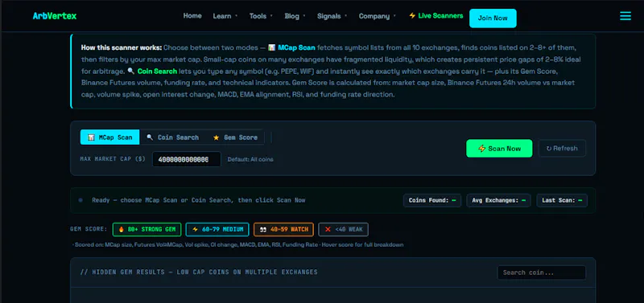
Task: Switch to the Coin Search tab
Action: 172,137
